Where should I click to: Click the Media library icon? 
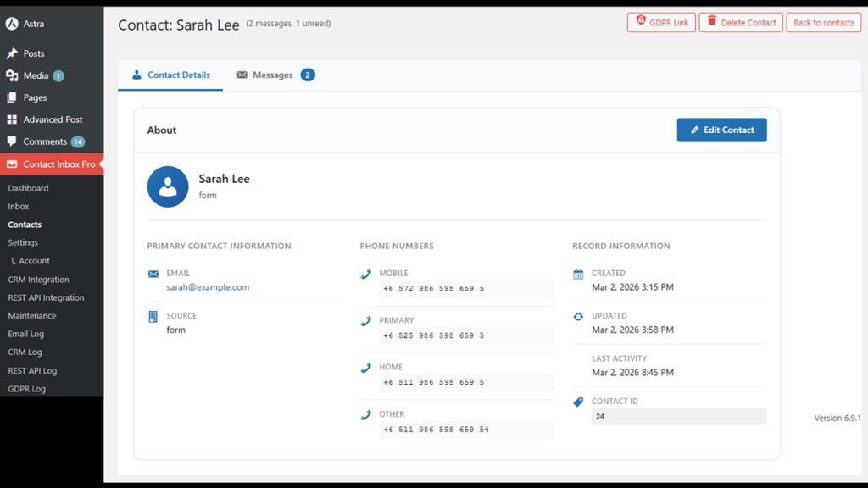tap(12, 75)
